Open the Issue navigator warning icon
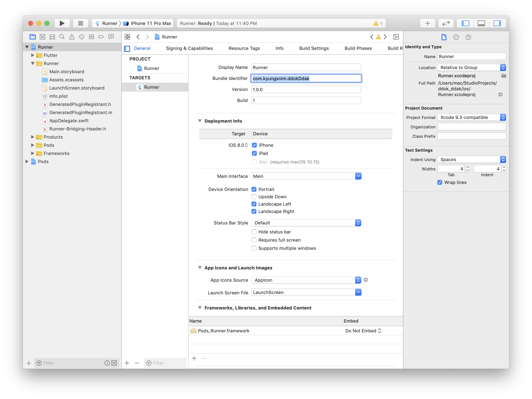The image size is (532, 399). pos(72,37)
